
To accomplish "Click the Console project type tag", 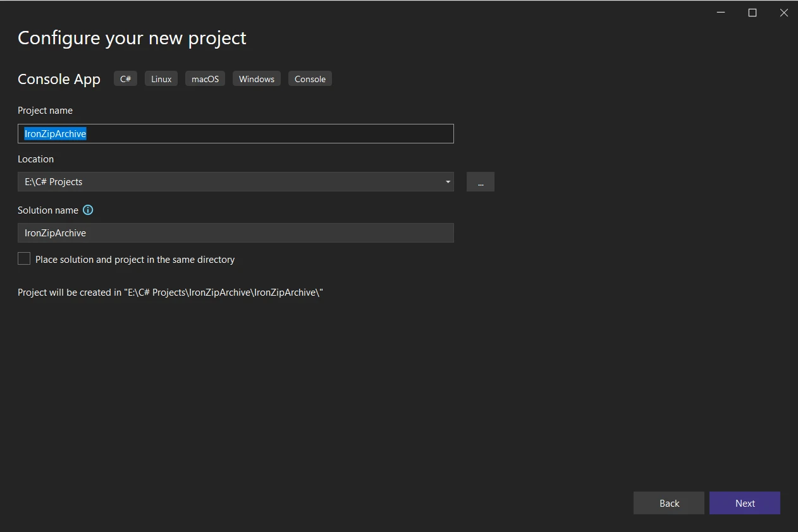I will point(310,79).
